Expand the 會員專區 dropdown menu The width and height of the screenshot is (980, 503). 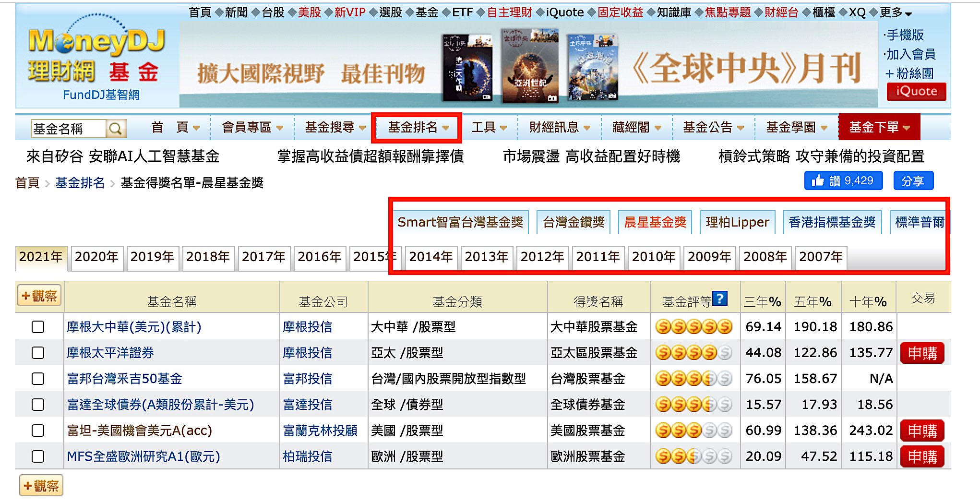(252, 127)
